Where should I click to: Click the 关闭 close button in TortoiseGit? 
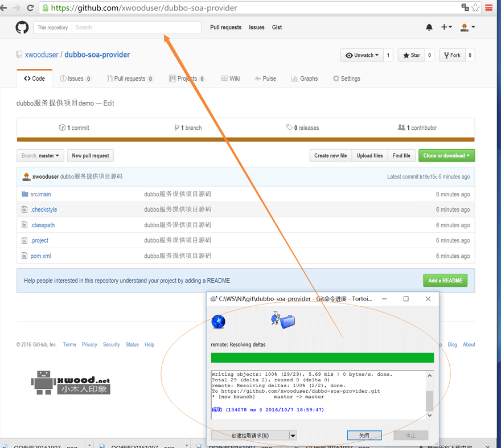364,435
